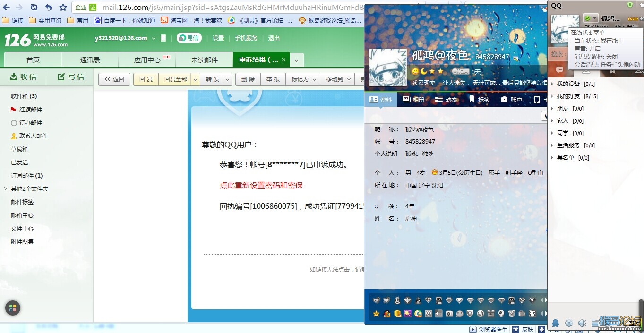Select the 相册 tab in the QQ profile
Viewport: 644px width, 333px height.
point(413,100)
